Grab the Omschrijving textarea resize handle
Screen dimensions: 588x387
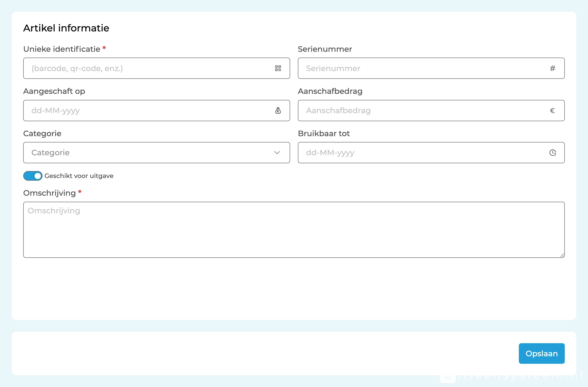click(562, 255)
